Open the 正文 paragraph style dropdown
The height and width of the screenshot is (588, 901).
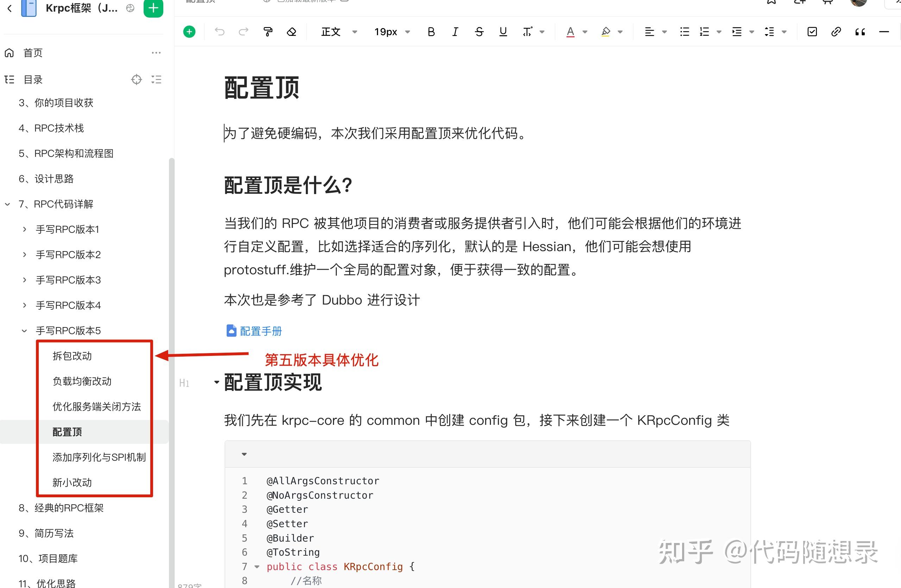[338, 31]
